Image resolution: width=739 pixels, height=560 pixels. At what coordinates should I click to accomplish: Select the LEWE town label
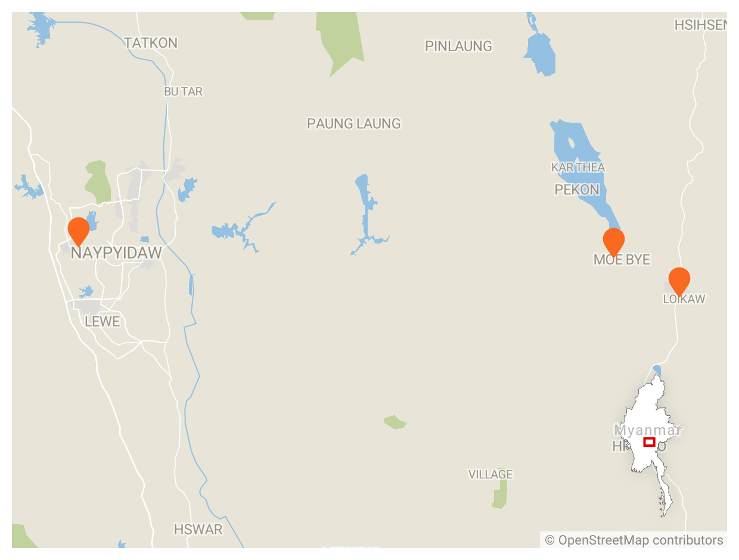coord(103,322)
